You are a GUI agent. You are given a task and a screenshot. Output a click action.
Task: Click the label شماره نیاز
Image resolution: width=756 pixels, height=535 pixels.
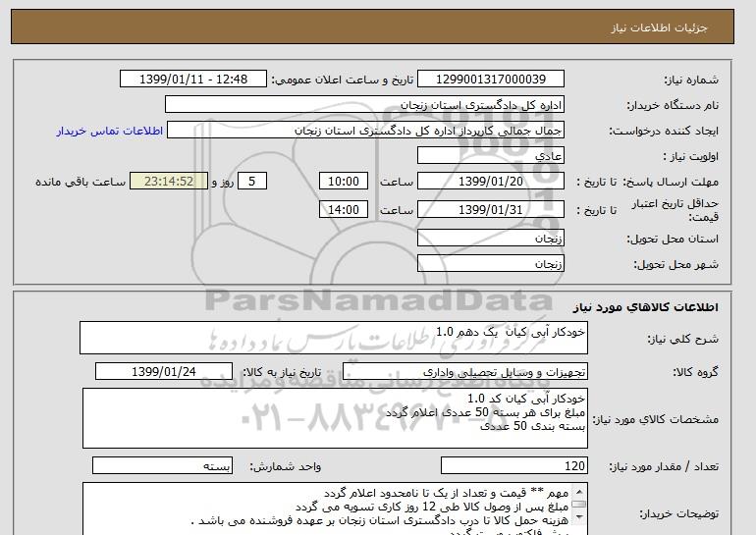691,80
